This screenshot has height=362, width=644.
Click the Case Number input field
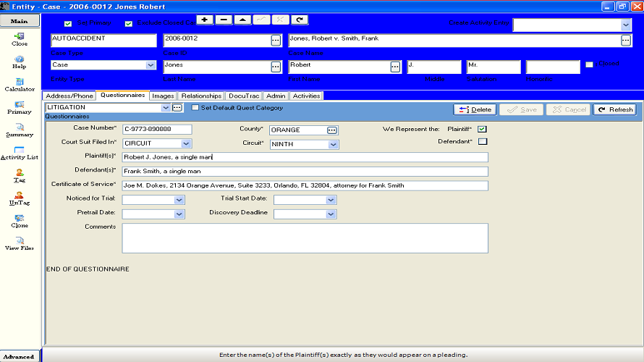click(157, 130)
